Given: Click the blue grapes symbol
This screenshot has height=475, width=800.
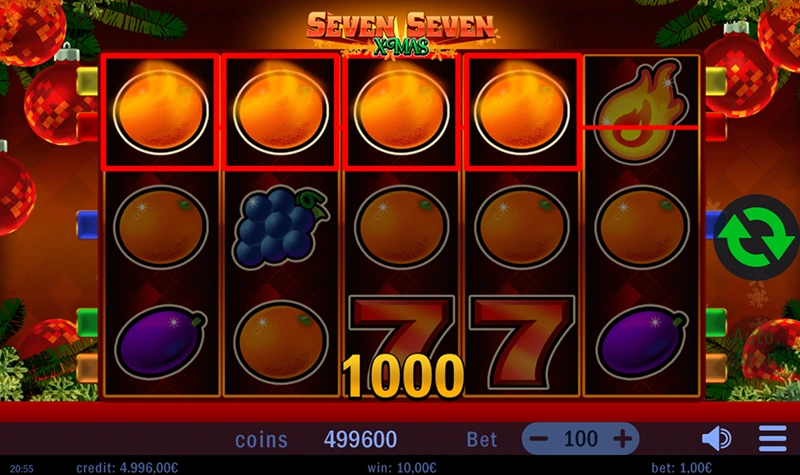Looking at the screenshot, I should (281, 226).
